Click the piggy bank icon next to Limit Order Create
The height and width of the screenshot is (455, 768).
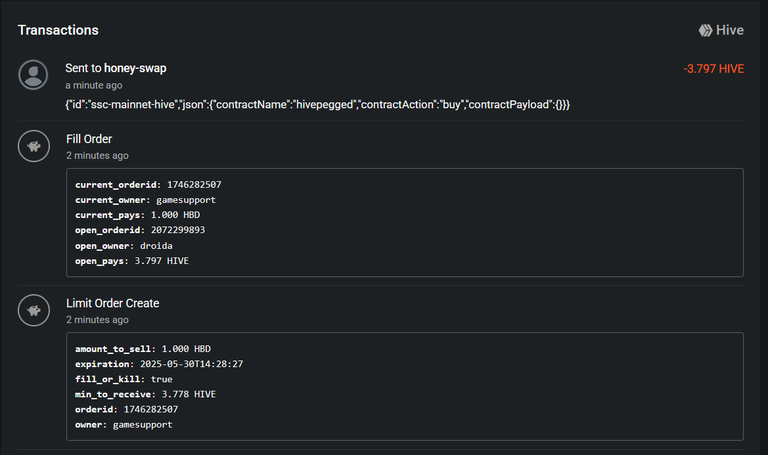tap(34, 310)
